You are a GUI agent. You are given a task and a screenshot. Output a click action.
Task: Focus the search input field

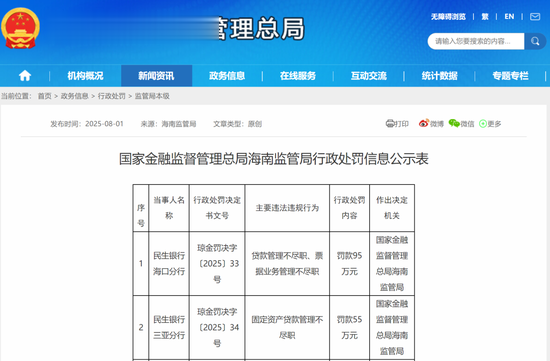[x=476, y=41]
